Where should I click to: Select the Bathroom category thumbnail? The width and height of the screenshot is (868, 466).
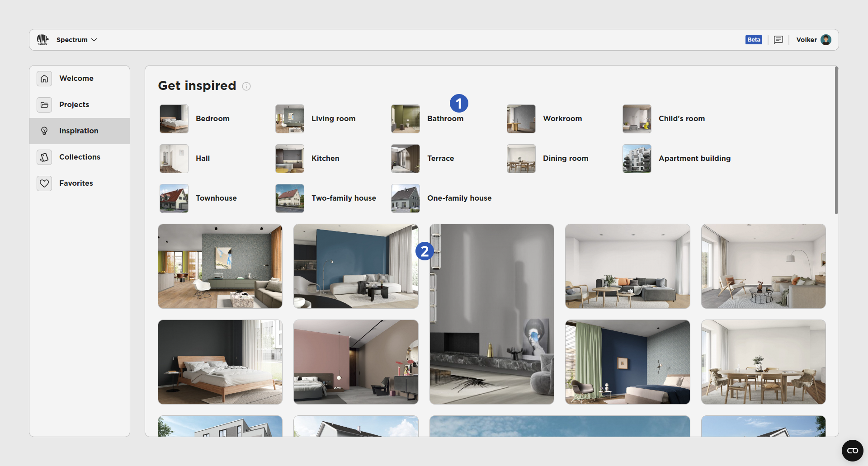[x=406, y=119]
